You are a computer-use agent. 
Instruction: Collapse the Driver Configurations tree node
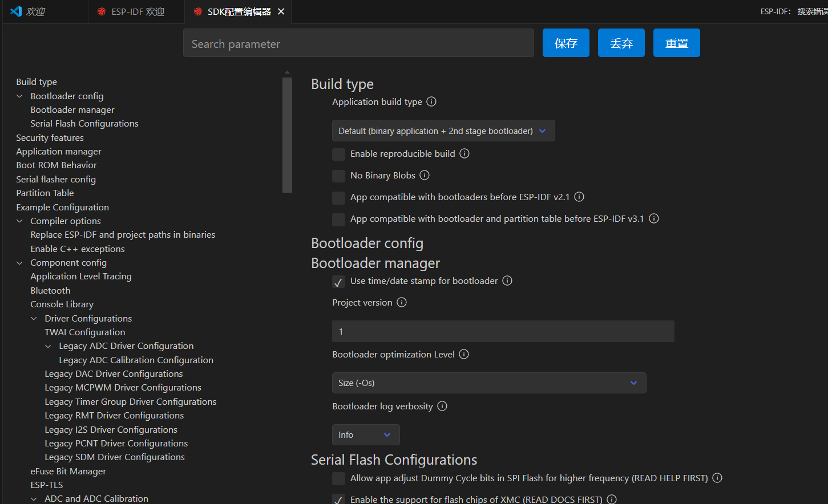(x=34, y=319)
